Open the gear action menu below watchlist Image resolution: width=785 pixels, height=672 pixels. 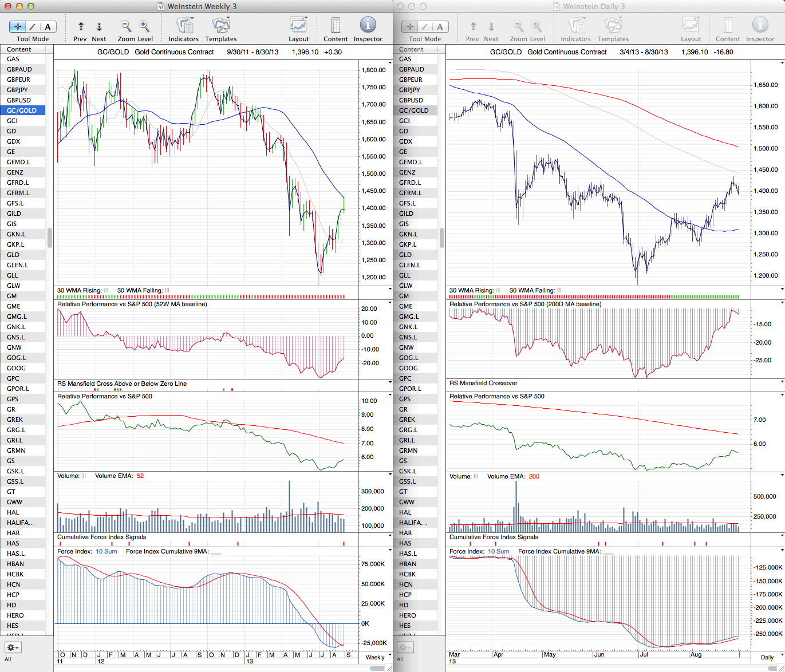pyautogui.click(x=13, y=647)
